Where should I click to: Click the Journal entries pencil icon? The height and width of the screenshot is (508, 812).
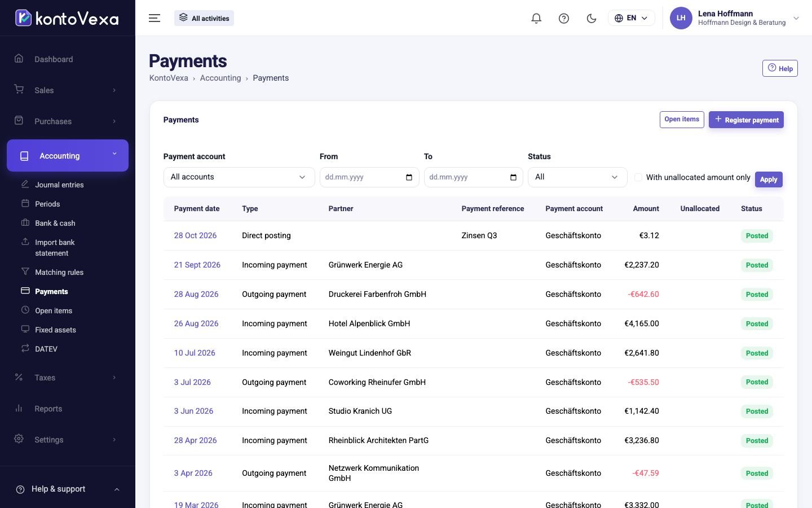(25, 184)
